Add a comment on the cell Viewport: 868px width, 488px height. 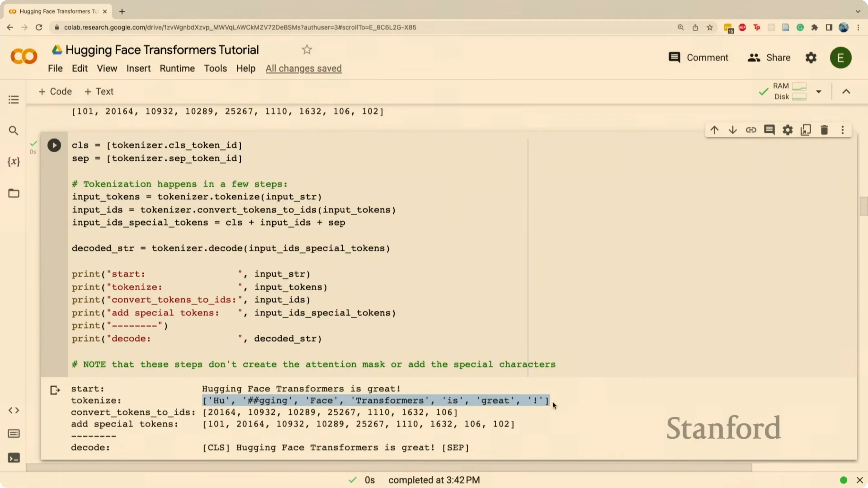(769, 130)
